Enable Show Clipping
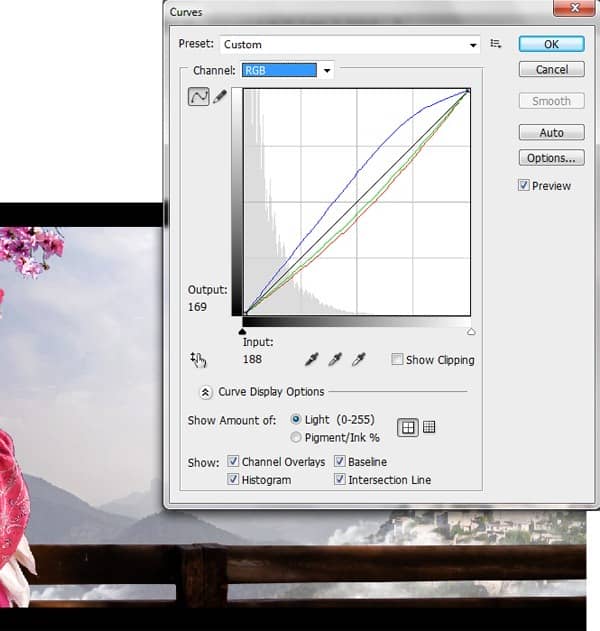600x631 pixels. (397, 359)
